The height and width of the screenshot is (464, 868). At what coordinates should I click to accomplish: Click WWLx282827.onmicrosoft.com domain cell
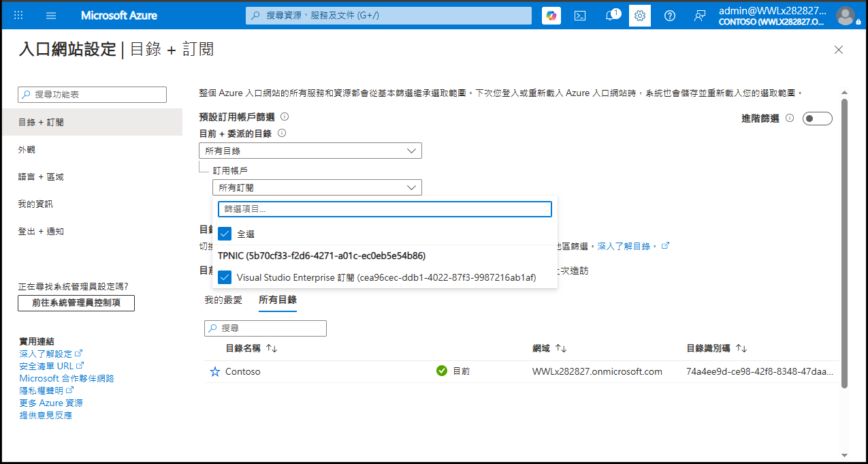[597, 371]
